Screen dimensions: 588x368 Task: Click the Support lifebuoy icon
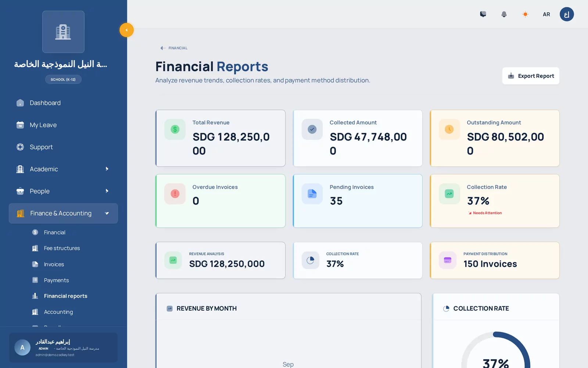20,147
